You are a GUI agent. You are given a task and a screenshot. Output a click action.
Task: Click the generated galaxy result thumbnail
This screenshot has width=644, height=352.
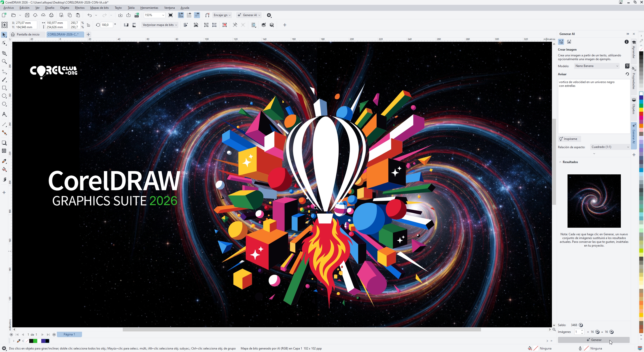[x=594, y=201]
